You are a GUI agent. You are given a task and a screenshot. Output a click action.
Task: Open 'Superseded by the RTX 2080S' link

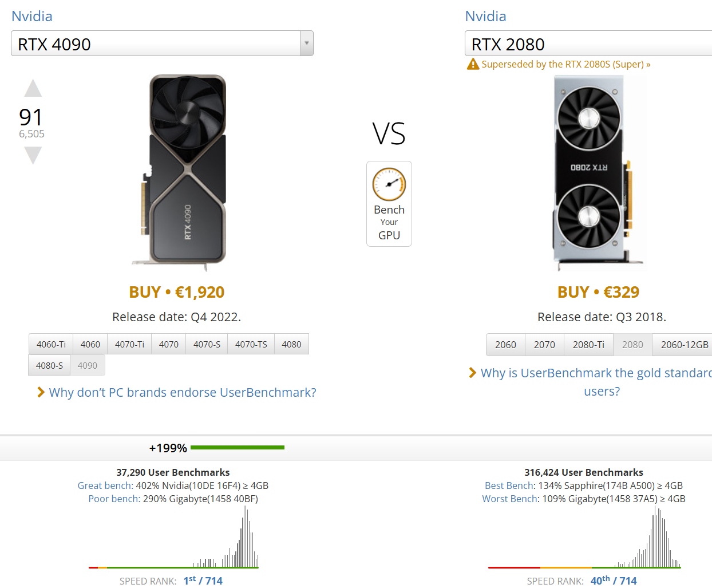coord(565,64)
